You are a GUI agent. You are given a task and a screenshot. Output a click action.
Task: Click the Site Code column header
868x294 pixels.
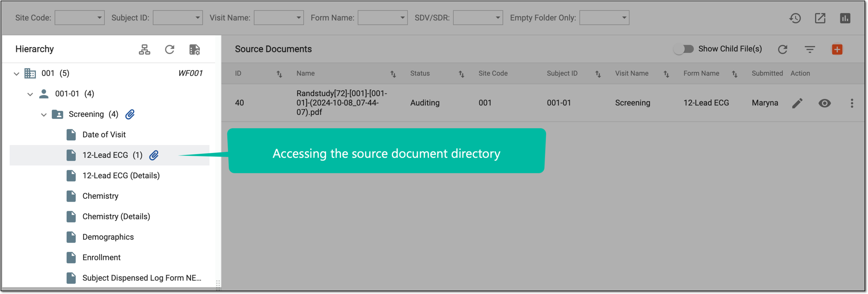coord(493,73)
